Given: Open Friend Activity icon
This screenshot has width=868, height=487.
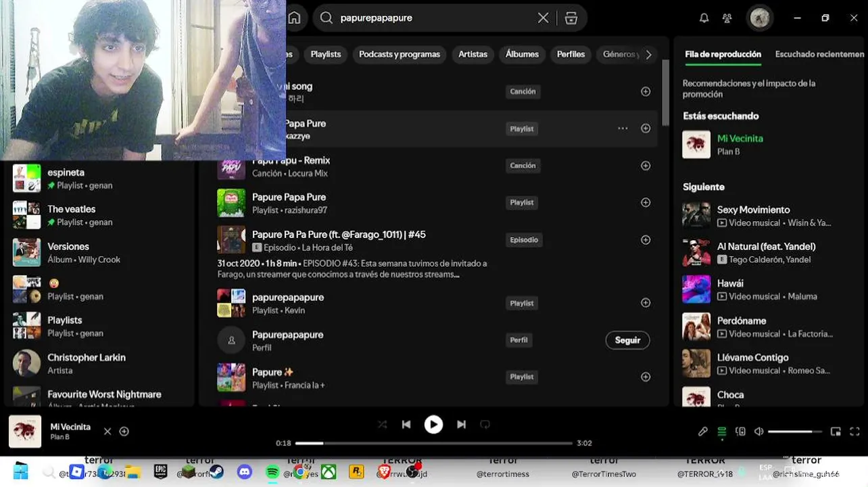Looking at the screenshot, I should pyautogui.click(x=727, y=18).
